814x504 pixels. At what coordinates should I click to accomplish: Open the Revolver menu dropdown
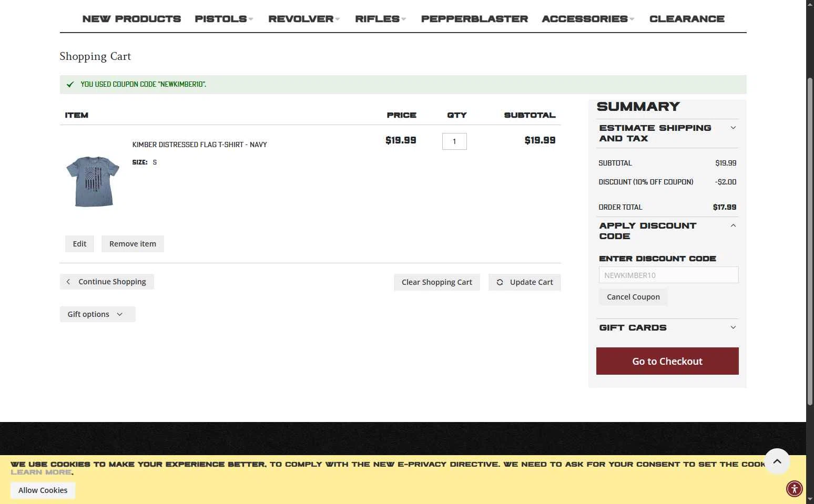(x=304, y=19)
